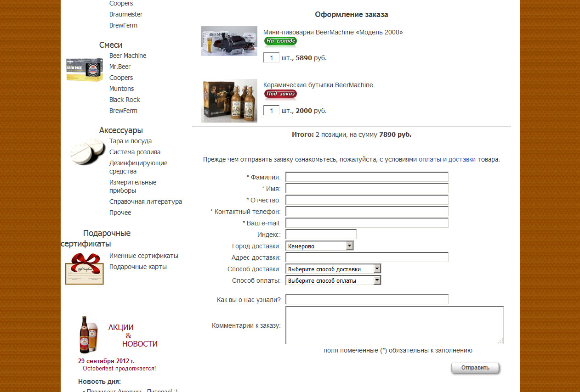Click the gift certificate ribbon image
Image resolution: width=580 pixels, height=392 pixels.
click(85, 269)
